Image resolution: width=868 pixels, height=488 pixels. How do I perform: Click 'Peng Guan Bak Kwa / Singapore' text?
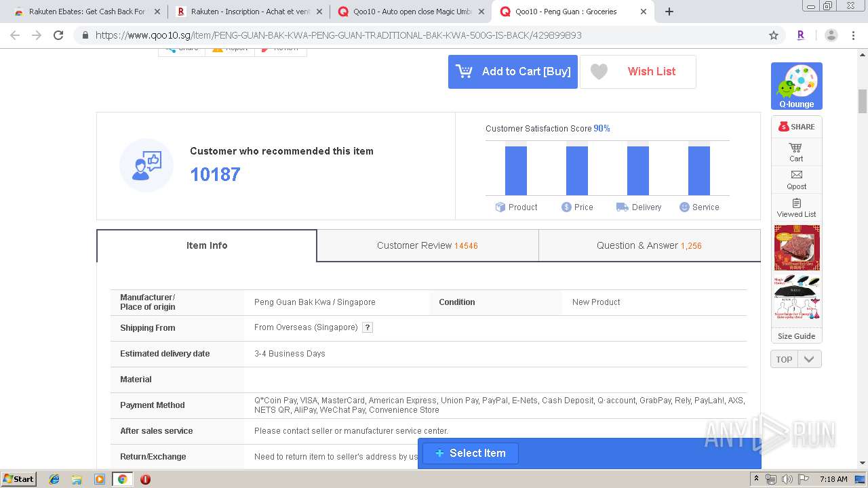(315, 302)
